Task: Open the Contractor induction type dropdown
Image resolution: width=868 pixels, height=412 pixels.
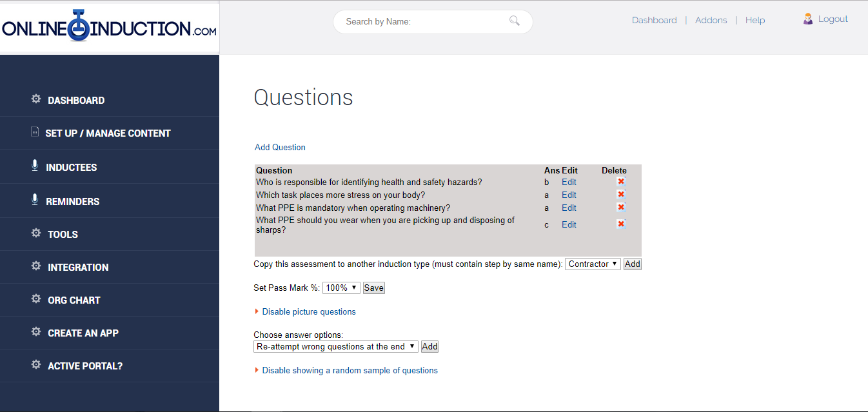Action: click(593, 264)
